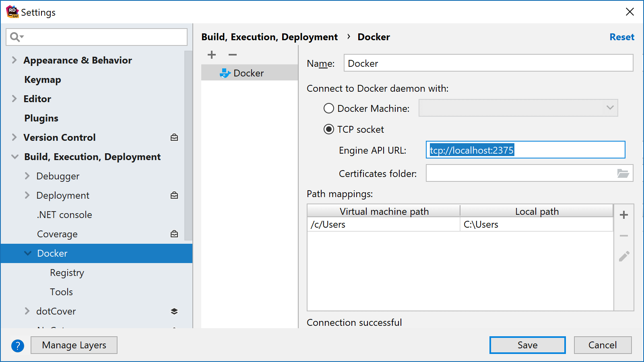Screen dimensions: 644x362
Task: Click the Engine API URL field
Action: pyautogui.click(x=525, y=150)
